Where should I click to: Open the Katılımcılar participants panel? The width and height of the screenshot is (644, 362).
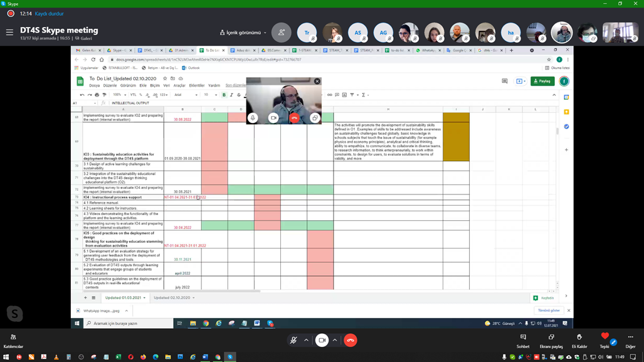click(x=13, y=340)
